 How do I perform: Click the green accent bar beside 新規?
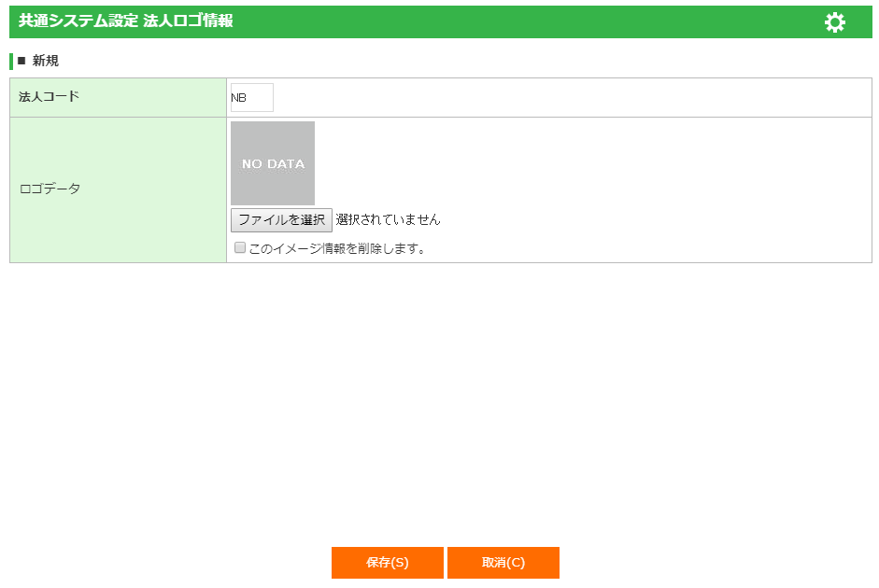[x=11, y=62]
